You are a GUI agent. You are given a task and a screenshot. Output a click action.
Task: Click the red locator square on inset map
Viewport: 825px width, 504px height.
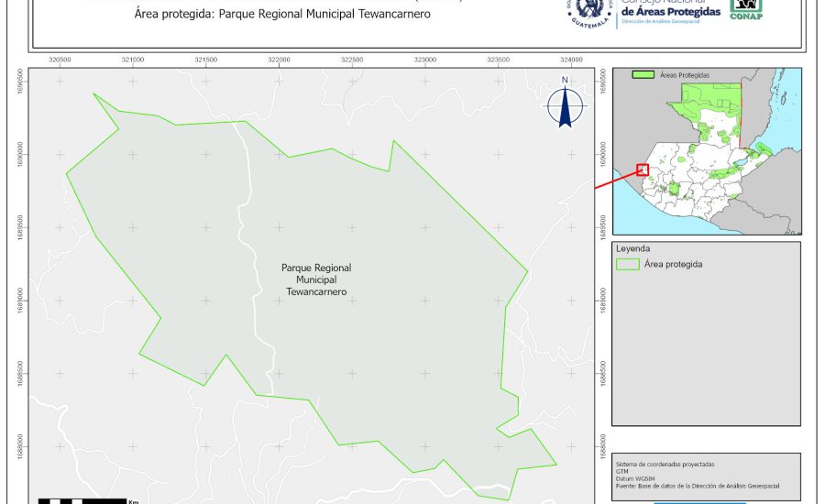coord(643,170)
